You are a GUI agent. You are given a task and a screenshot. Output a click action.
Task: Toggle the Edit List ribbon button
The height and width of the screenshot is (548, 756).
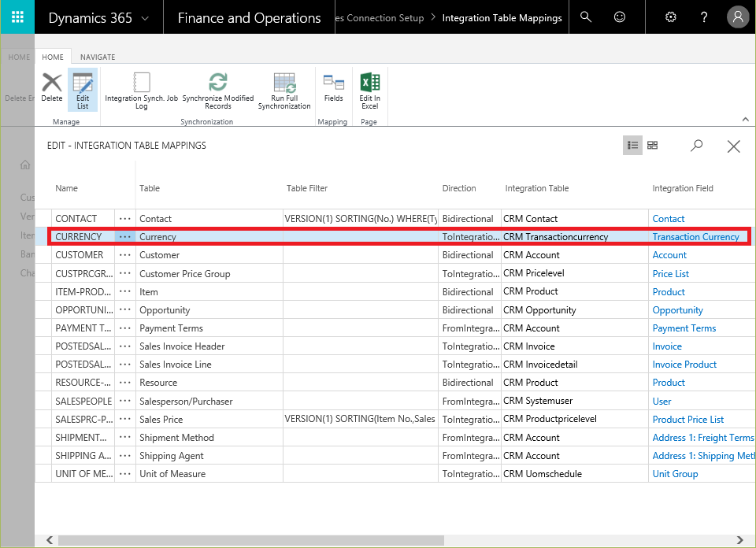[x=83, y=91]
